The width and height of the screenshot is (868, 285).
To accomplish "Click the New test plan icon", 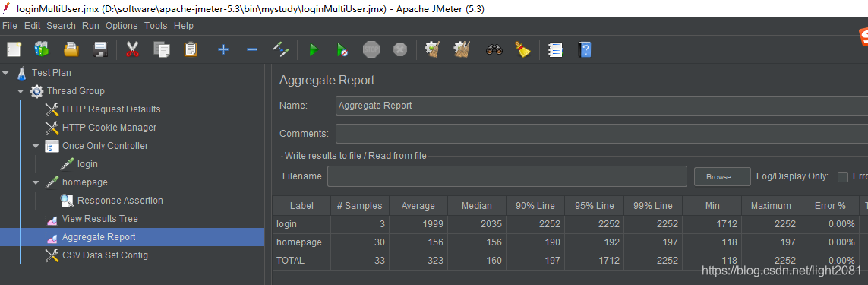I will point(14,50).
